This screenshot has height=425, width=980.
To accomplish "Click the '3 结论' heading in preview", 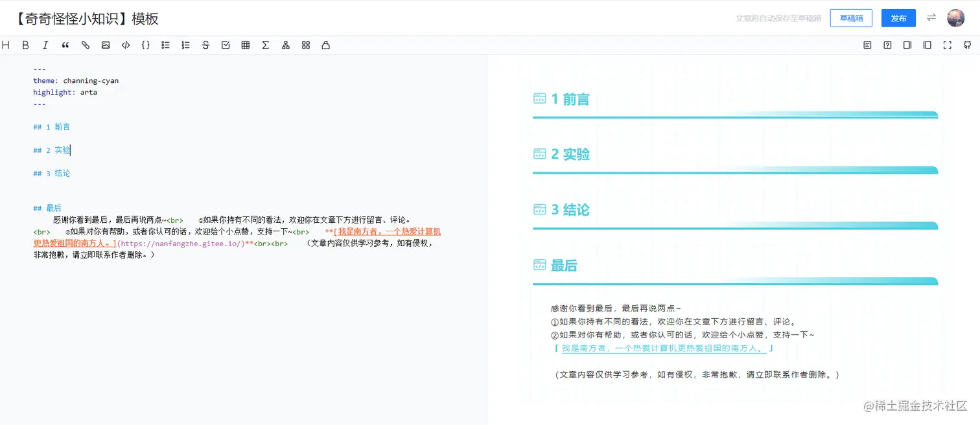I will tap(570, 210).
